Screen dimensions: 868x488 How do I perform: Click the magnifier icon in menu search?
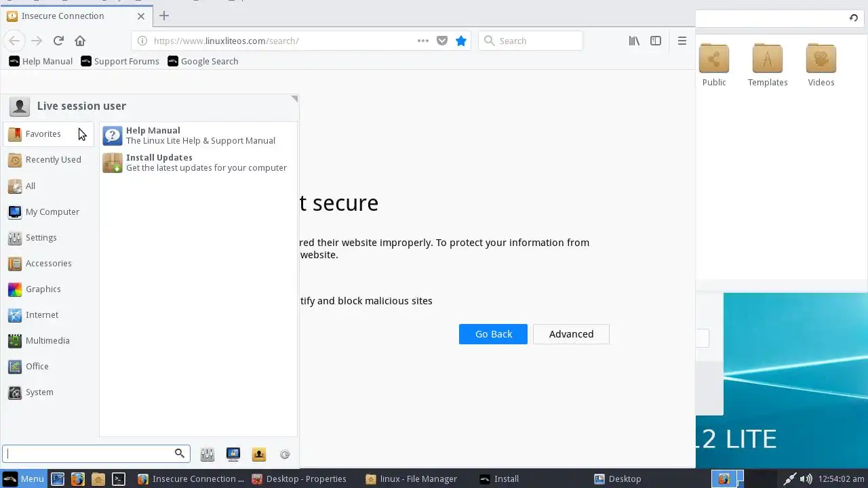[180, 453]
